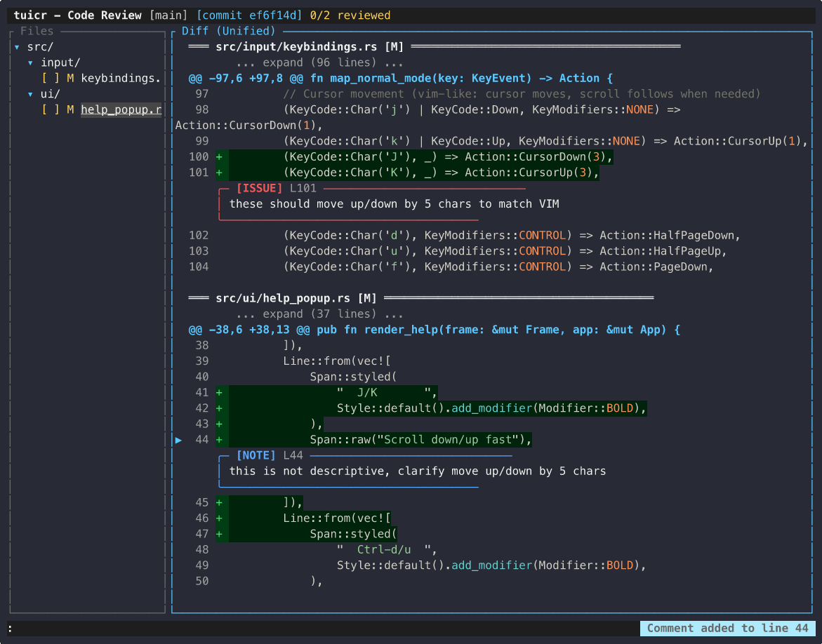Viewport: 822px width, 644px height.
Task: Click the Files panel title
Action: click(x=37, y=32)
